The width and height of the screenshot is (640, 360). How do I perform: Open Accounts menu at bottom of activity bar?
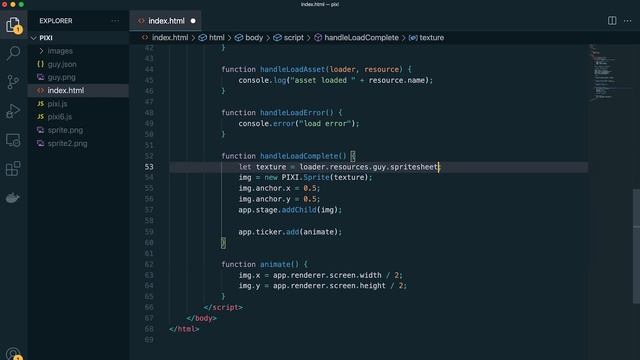point(13,353)
